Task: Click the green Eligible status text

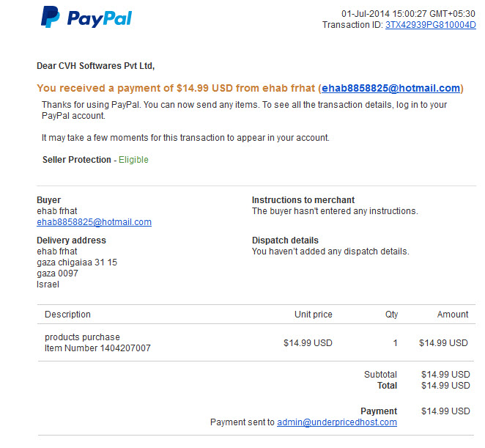Action: click(133, 160)
